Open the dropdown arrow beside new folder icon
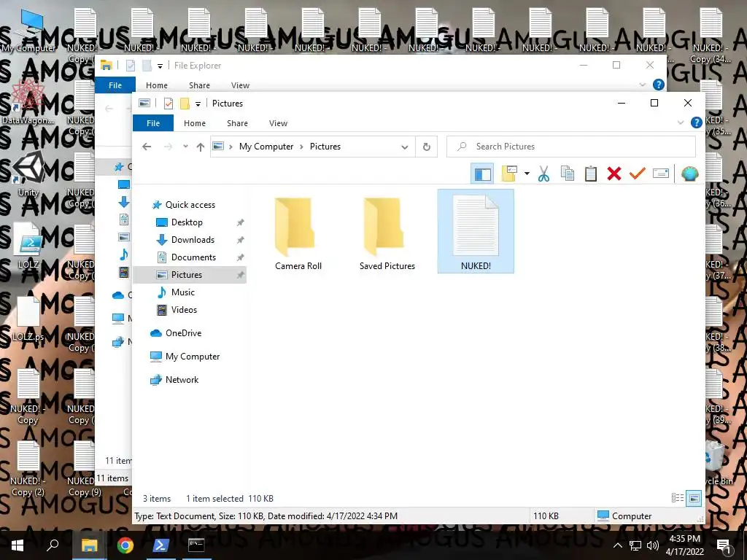 527,174
